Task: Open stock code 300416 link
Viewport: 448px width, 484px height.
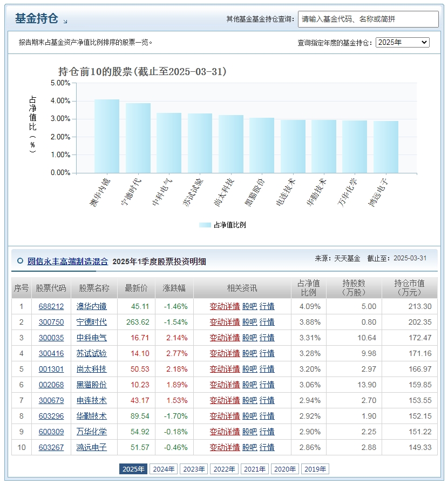Action: click(51, 353)
